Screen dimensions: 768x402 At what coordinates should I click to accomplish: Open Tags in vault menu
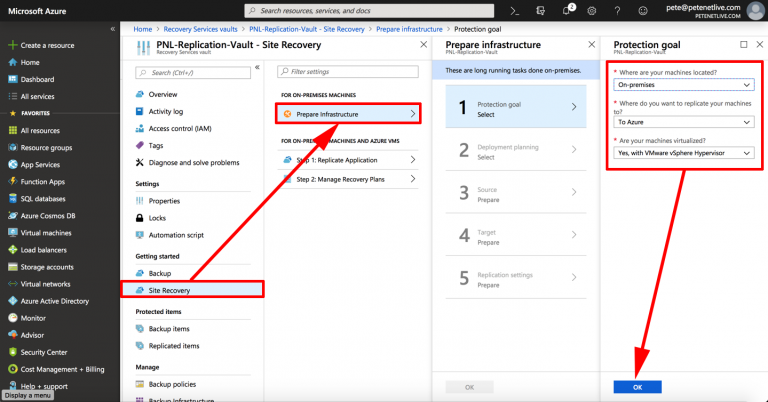point(156,145)
